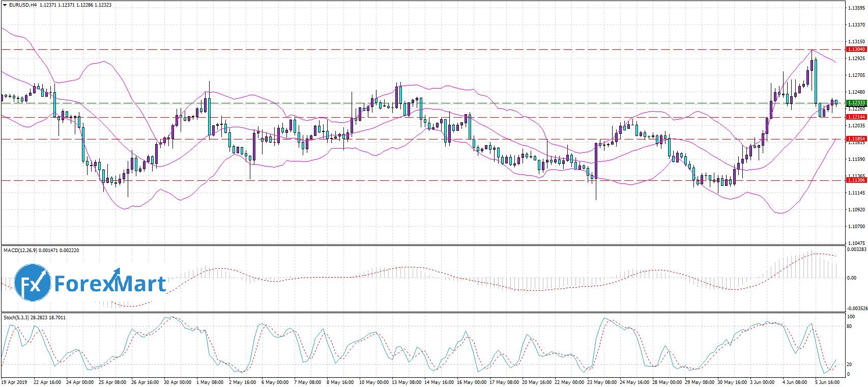This screenshot has width=868, height=387.
Task: Click the 20 level on Stochastic scale
Action: tap(849, 365)
